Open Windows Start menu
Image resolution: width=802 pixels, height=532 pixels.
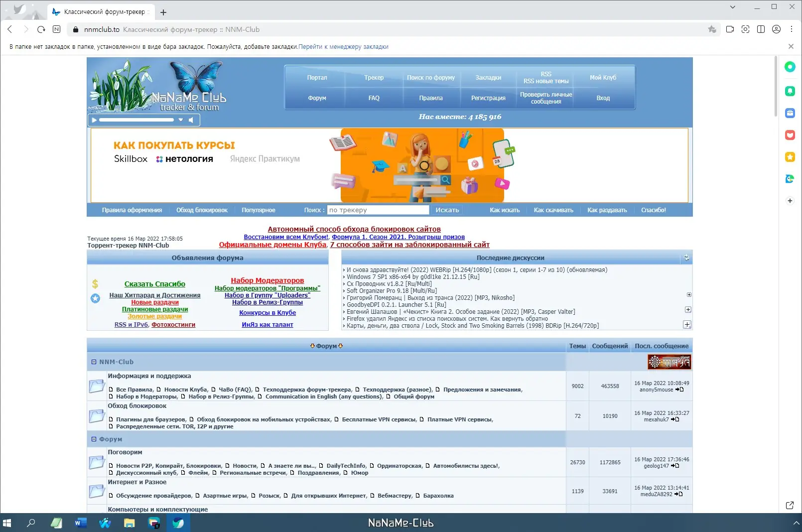pos(7,523)
